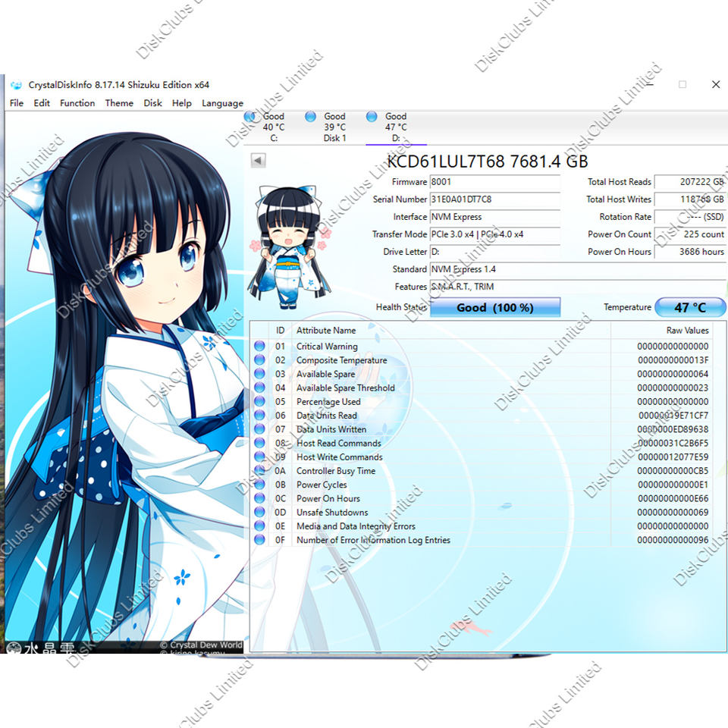Click raw value 000000000000E1 for Power Cycles
The width and height of the screenshot is (728, 728).
coord(673,485)
